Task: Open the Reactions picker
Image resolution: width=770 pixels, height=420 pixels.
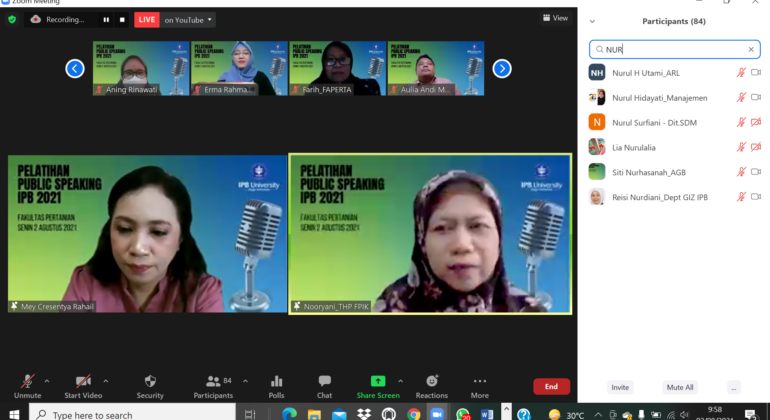Action: click(x=432, y=386)
